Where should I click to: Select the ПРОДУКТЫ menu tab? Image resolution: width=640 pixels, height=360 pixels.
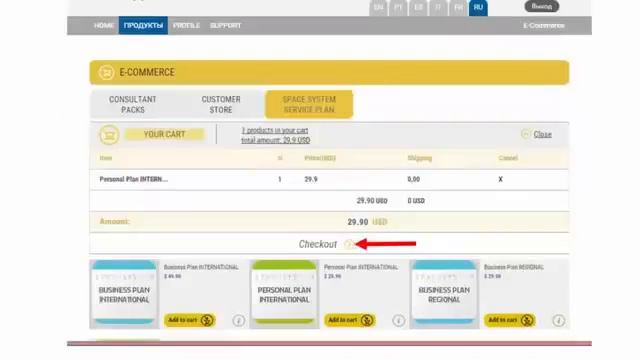[x=143, y=25]
